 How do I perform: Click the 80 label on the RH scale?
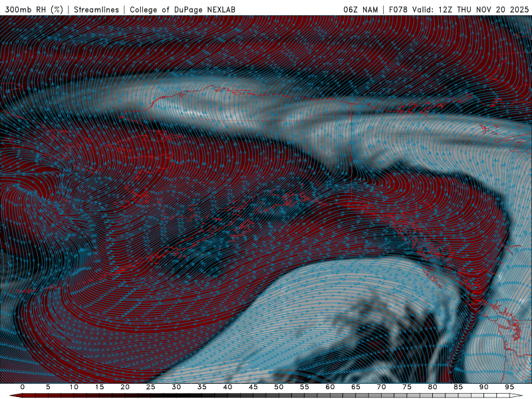coord(432,387)
